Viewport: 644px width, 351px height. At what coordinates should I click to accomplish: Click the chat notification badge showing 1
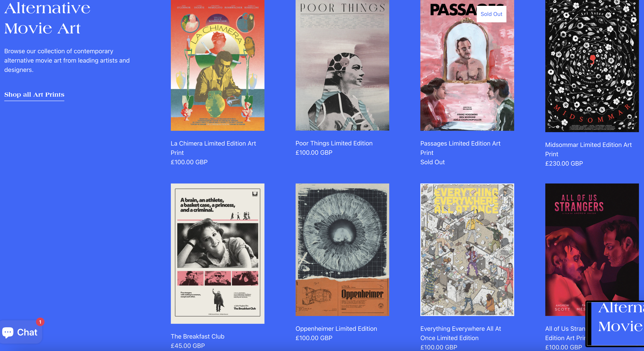(40, 322)
